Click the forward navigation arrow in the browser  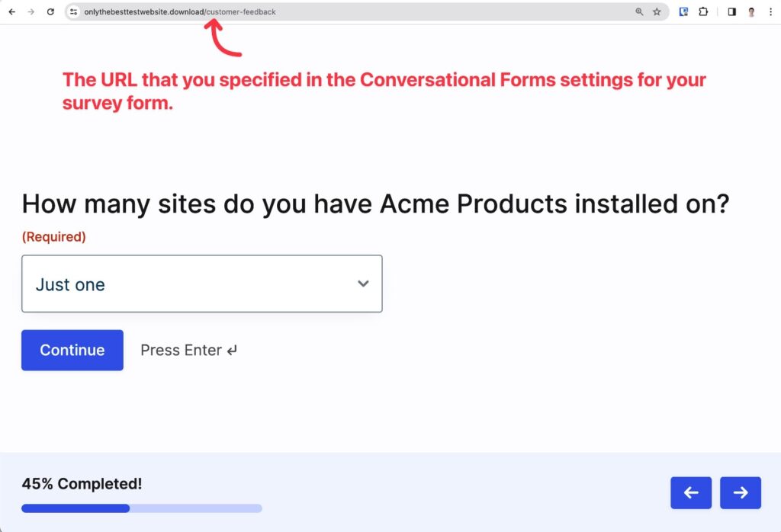(31, 12)
